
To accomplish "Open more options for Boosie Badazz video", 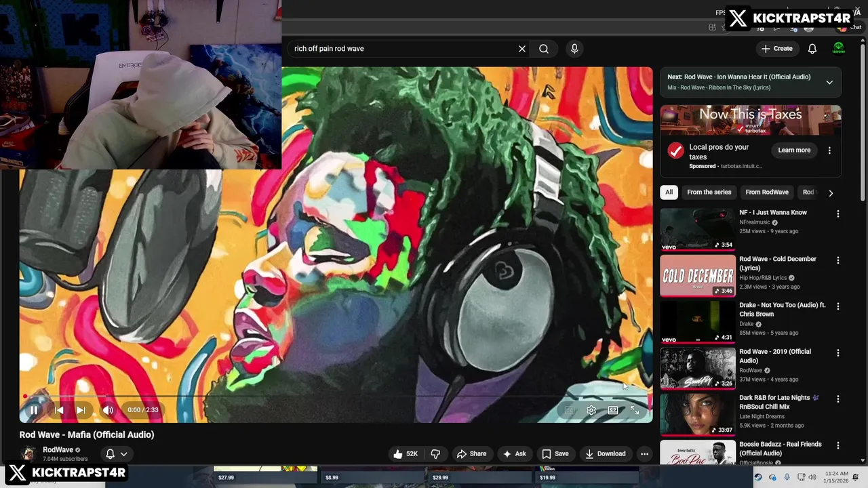I will 838,445.
